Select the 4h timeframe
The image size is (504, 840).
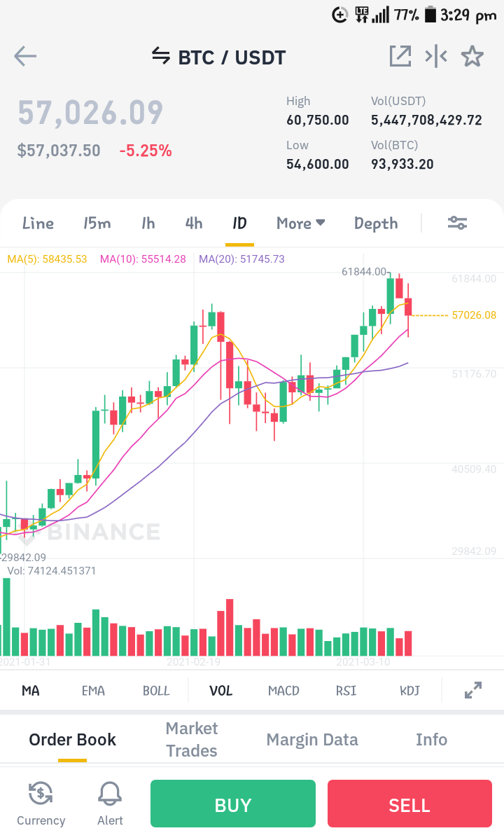pos(194,223)
